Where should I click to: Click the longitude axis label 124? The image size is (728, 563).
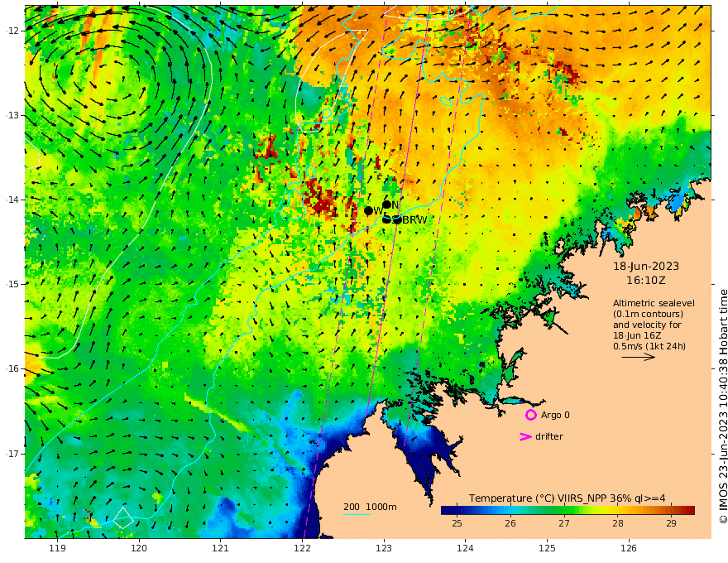[465, 549]
